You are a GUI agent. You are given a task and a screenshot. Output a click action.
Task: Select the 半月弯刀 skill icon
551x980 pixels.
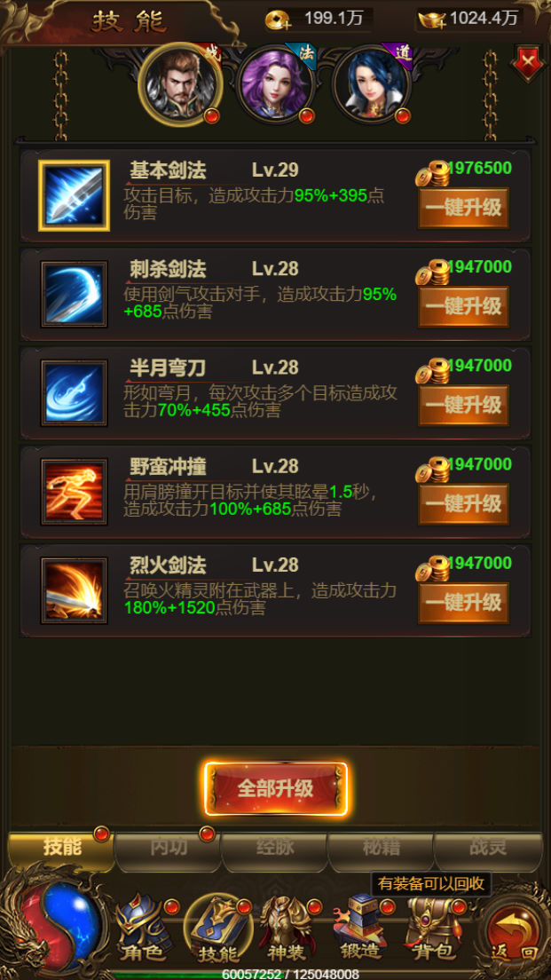pos(74,393)
